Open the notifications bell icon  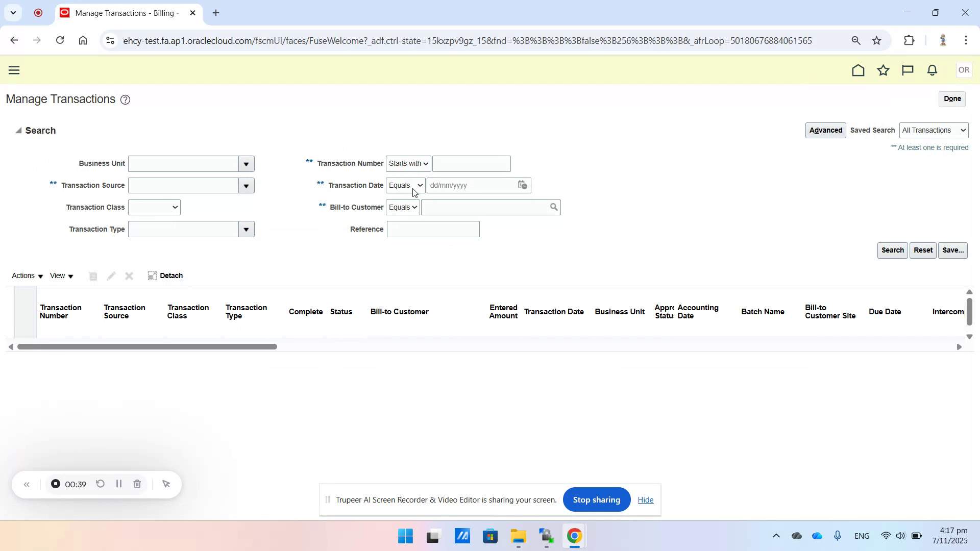pos(932,70)
